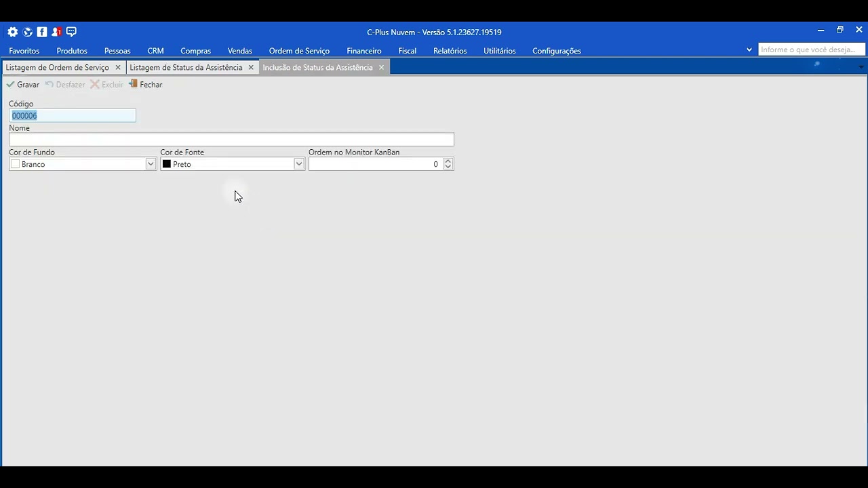Click the Desfazer undo button
This screenshot has width=868, height=488.
click(65, 85)
